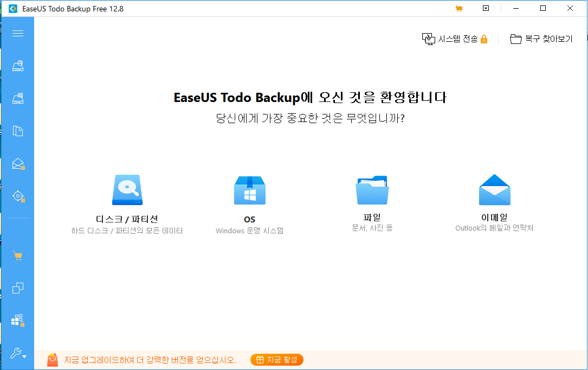Select the 디스크 / 파티션 backup option icon
This screenshot has height=370, width=588.
click(127, 189)
